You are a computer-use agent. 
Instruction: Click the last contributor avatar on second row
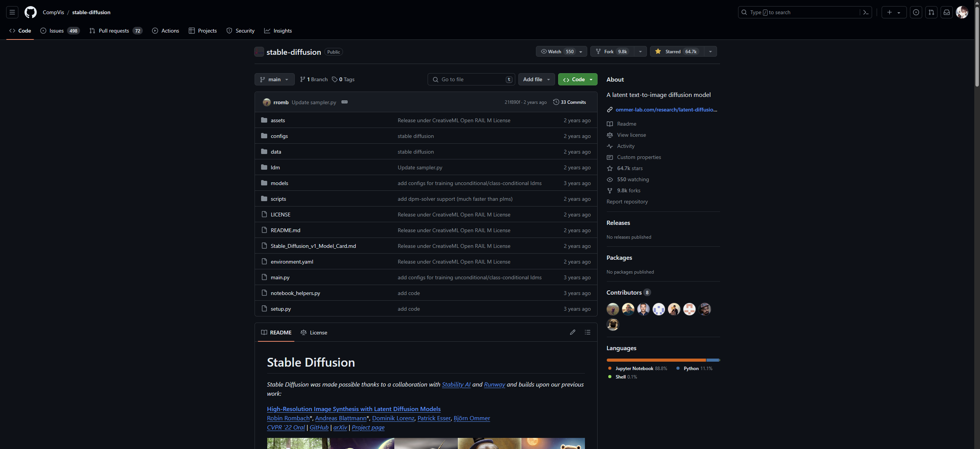click(x=612, y=324)
